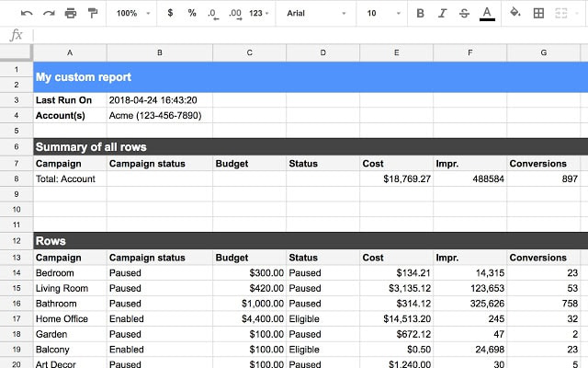Click the Print icon
The height and width of the screenshot is (368, 588).
[70, 14]
